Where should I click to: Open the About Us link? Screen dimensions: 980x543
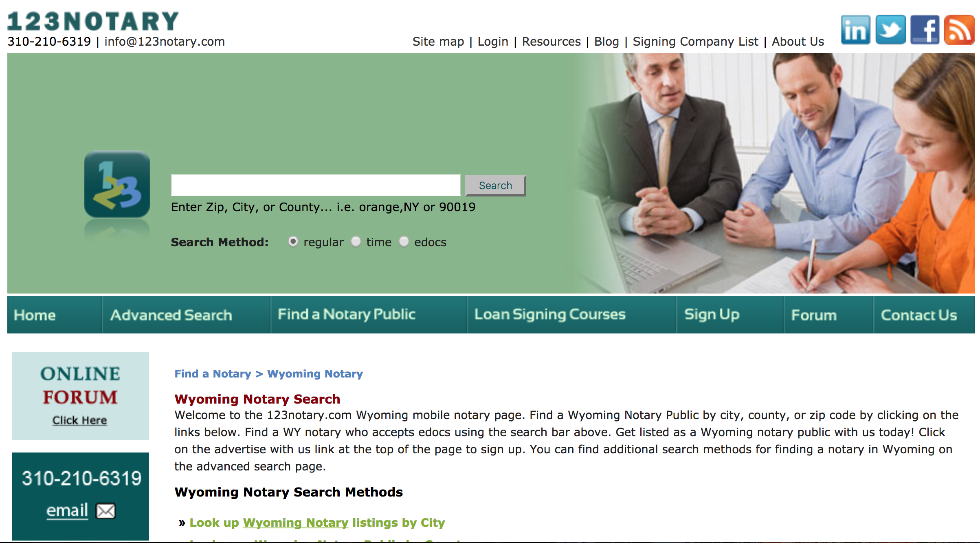pyautogui.click(x=798, y=42)
